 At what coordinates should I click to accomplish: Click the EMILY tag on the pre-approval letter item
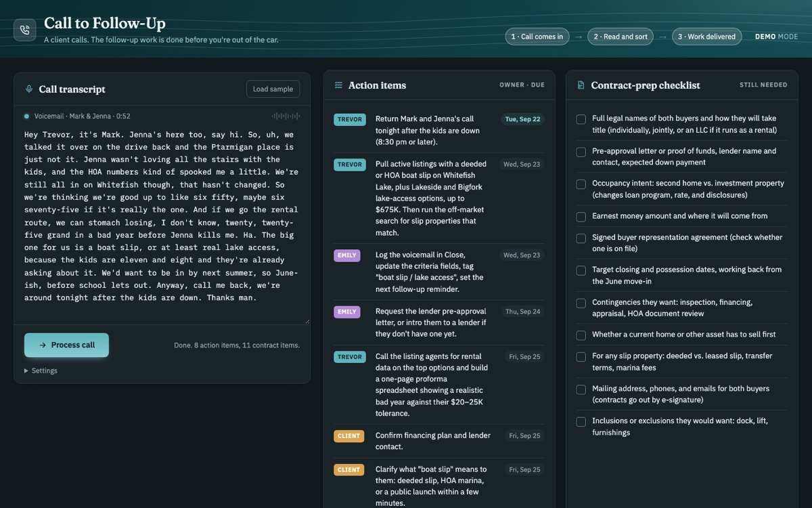347,312
